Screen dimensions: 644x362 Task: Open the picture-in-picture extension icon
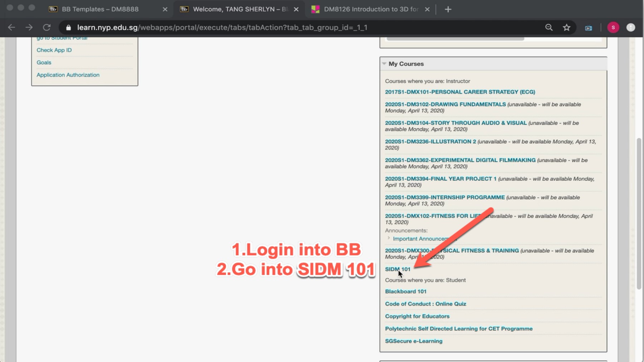(x=588, y=28)
